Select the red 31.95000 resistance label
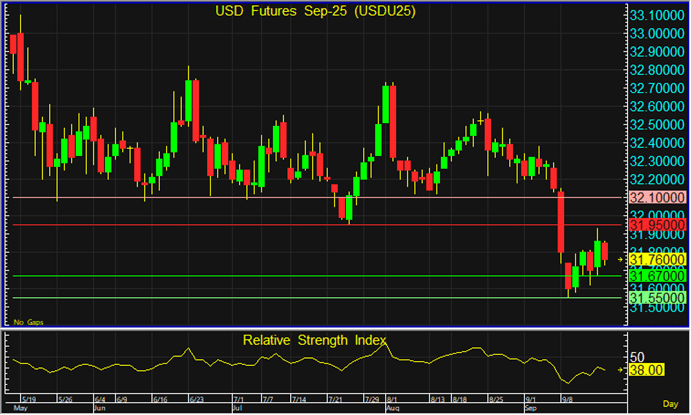This screenshot has height=415, width=691. click(x=656, y=225)
